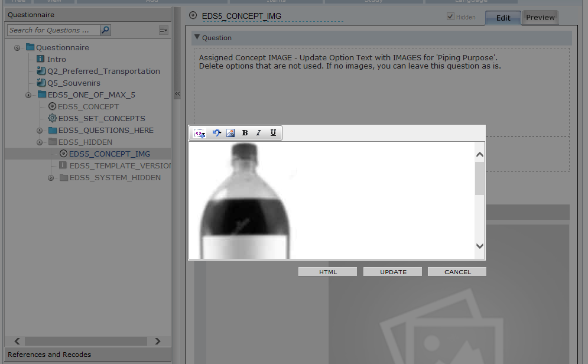Image resolution: width=588 pixels, height=364 pixels.
Task: Click the Intro info icon
Action: coord(41,59)
